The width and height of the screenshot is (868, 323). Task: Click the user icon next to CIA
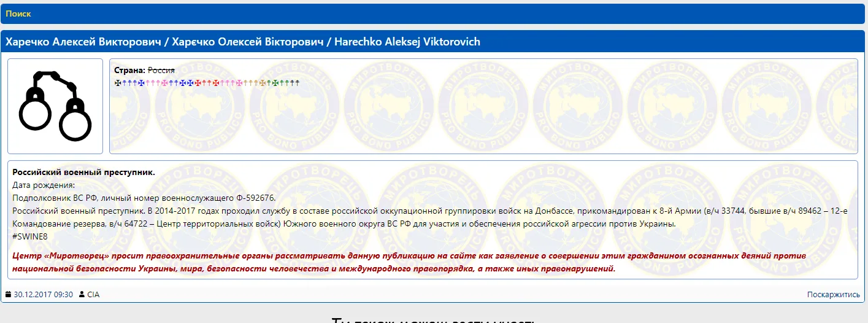point(82,295)
